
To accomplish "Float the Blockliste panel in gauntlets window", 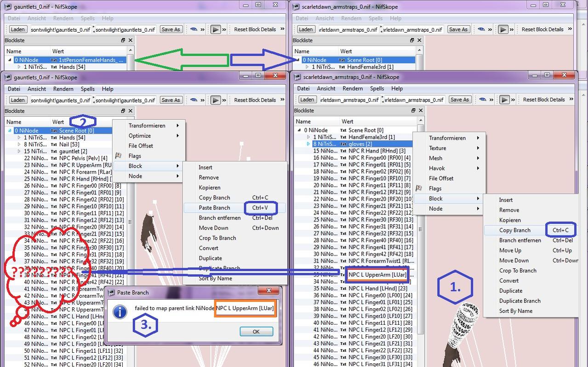I will click(123, 111).
